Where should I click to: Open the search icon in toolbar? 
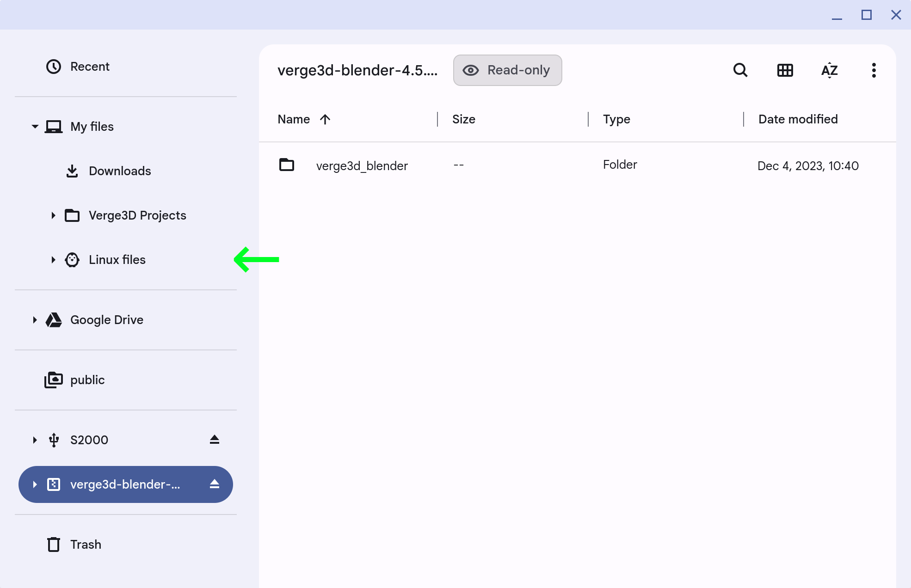tap(740, 70)
